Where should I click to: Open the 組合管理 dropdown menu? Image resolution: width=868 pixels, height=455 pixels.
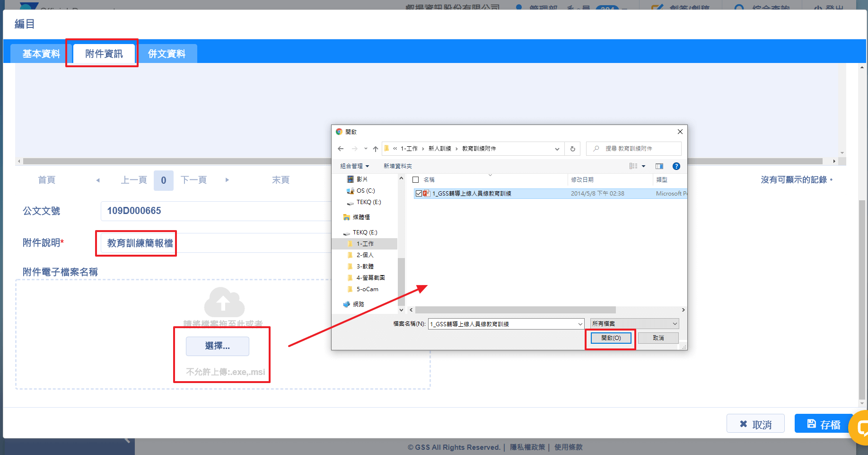[354, 166]
